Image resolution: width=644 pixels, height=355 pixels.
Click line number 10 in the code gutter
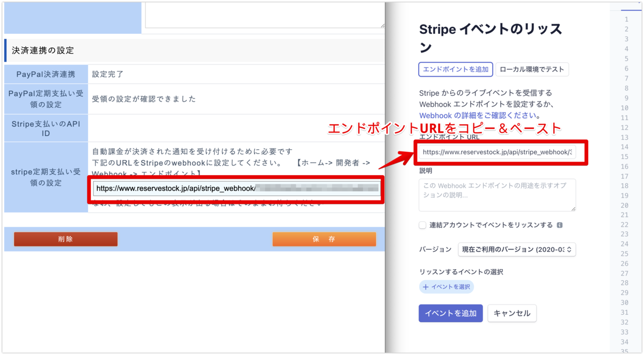pos(625,107)
